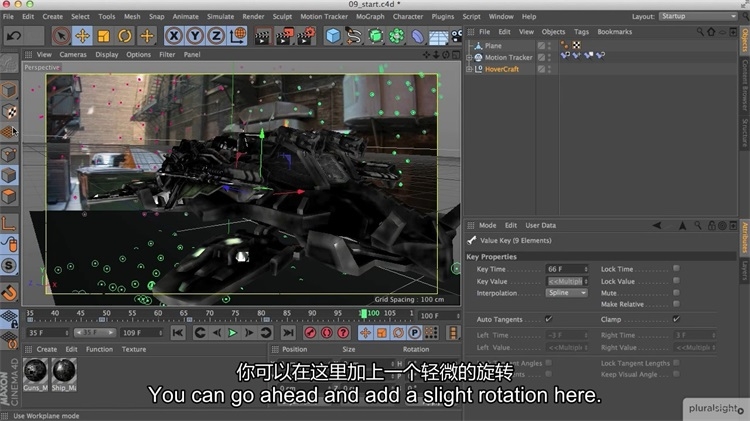Open the Sculpt menu
The height and width of the screenshot is (421, 750).
282,16
